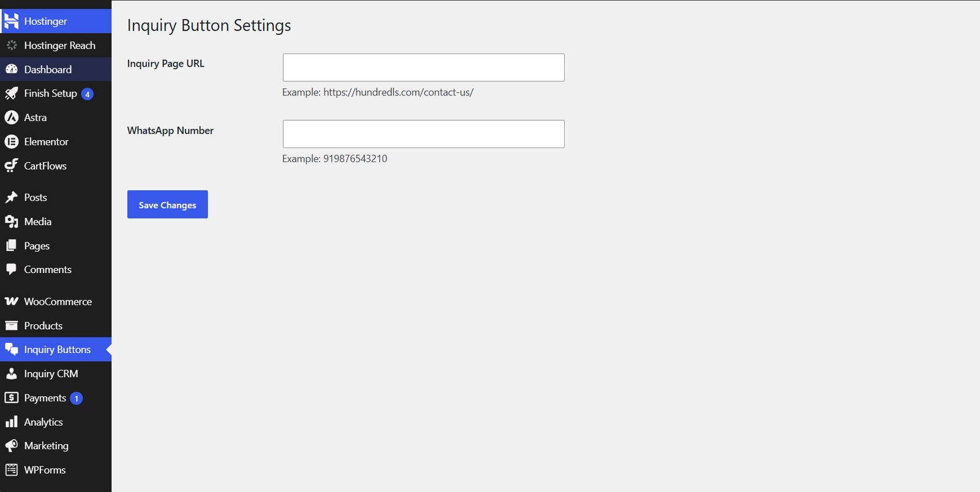This screenshot has height=492, width=980.
Task: Click the WooCommerce icon
Action: coord(11,302)
